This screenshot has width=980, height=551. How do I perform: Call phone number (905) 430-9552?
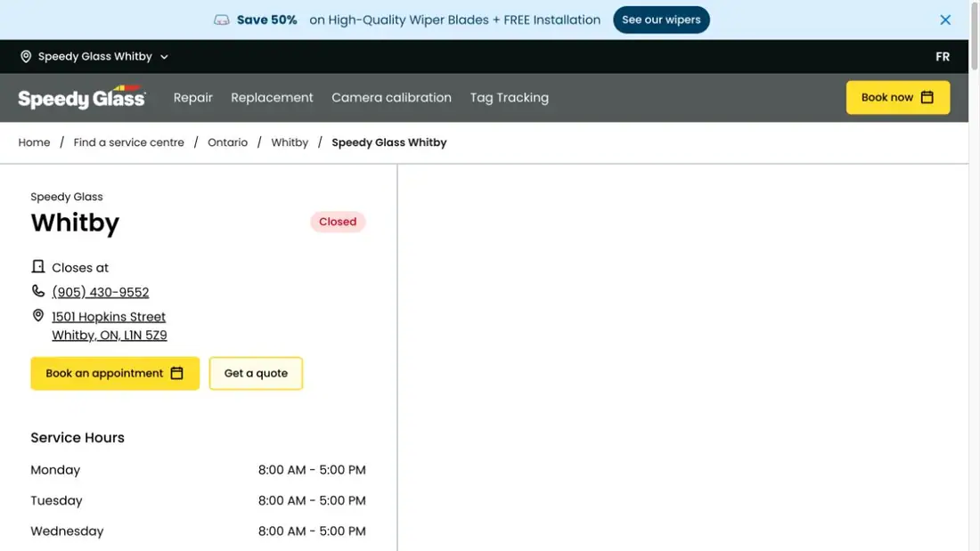click(x=101, y=292)
